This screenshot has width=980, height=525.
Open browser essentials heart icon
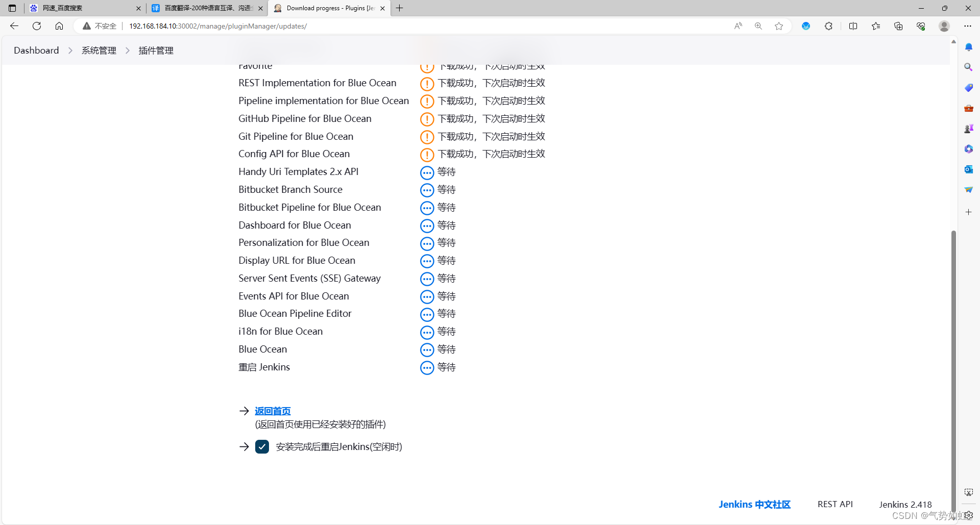coord(921,26)
